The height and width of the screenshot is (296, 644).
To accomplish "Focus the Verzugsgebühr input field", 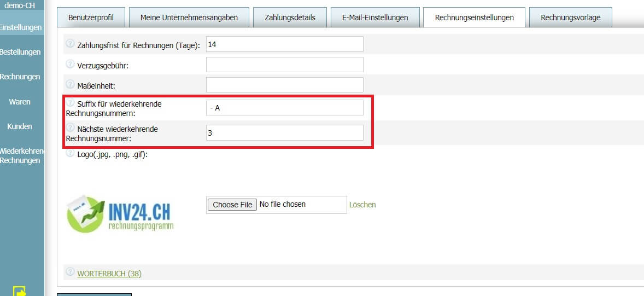I will pos(284,65).
